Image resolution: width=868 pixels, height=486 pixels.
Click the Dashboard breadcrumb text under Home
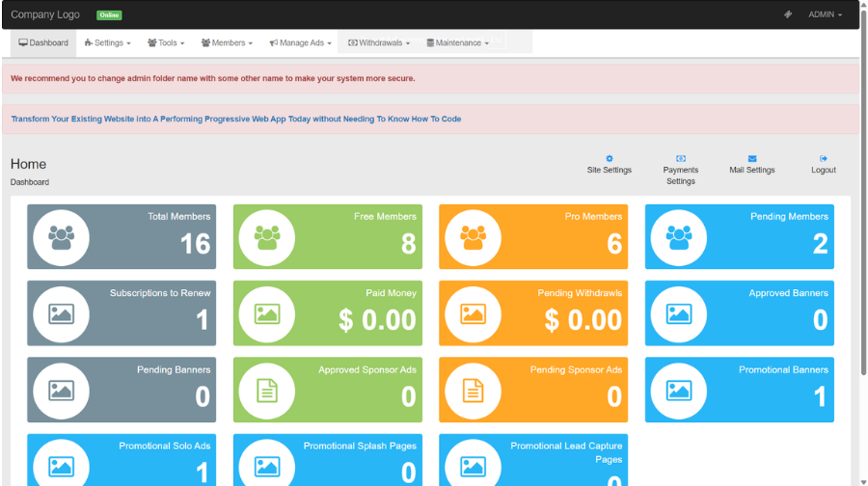point(30,182)
